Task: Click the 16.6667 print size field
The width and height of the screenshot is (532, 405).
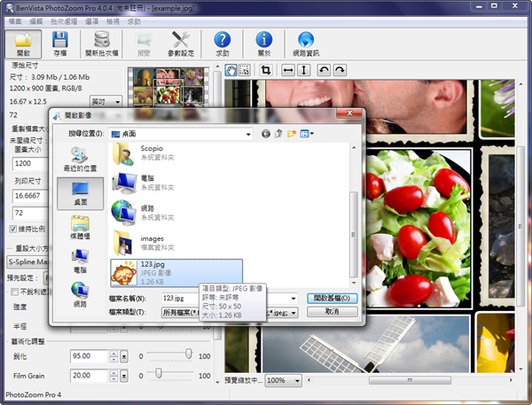Action: pos(30,196)
